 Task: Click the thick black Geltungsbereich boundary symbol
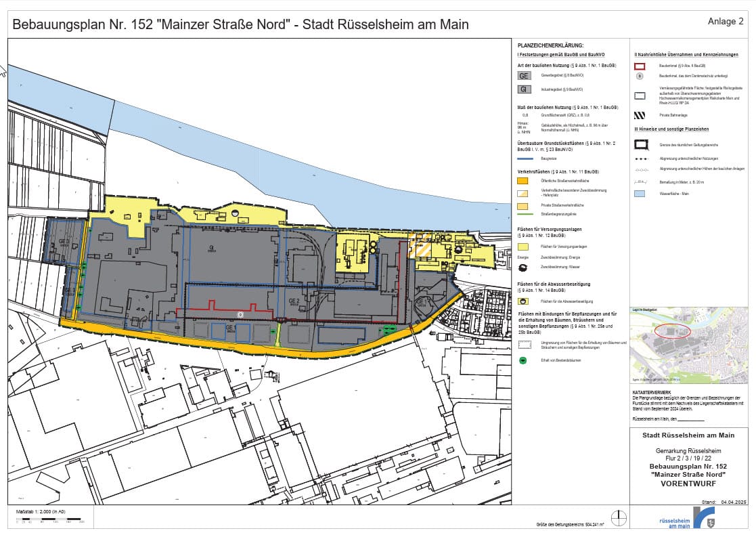click(x=640, y=144)
